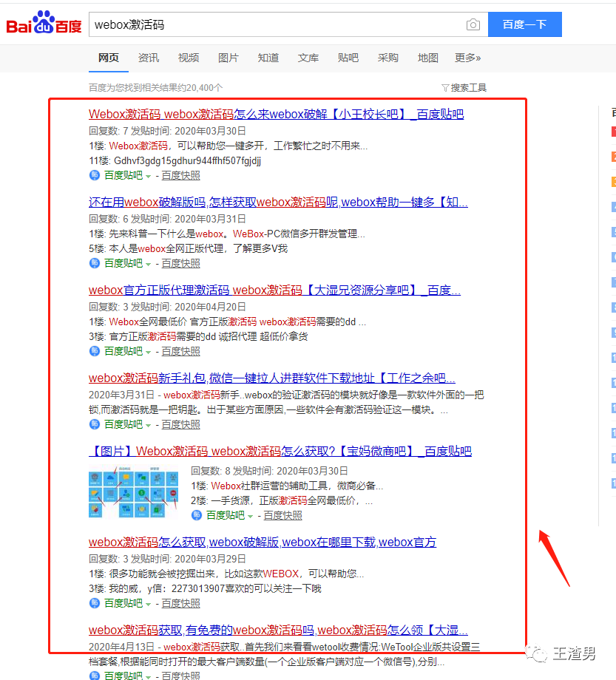
Task: Open camera image search icon
Action: coord(473,24)
